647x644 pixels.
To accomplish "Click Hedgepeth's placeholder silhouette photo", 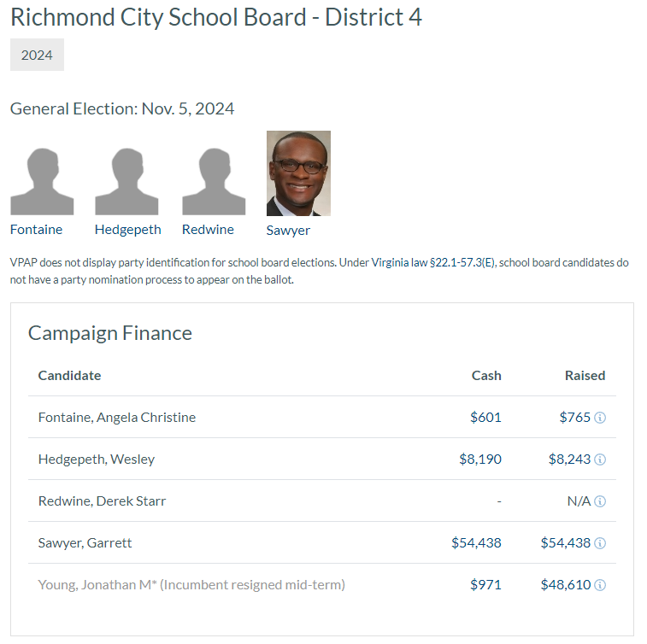I will coord(126,181).
